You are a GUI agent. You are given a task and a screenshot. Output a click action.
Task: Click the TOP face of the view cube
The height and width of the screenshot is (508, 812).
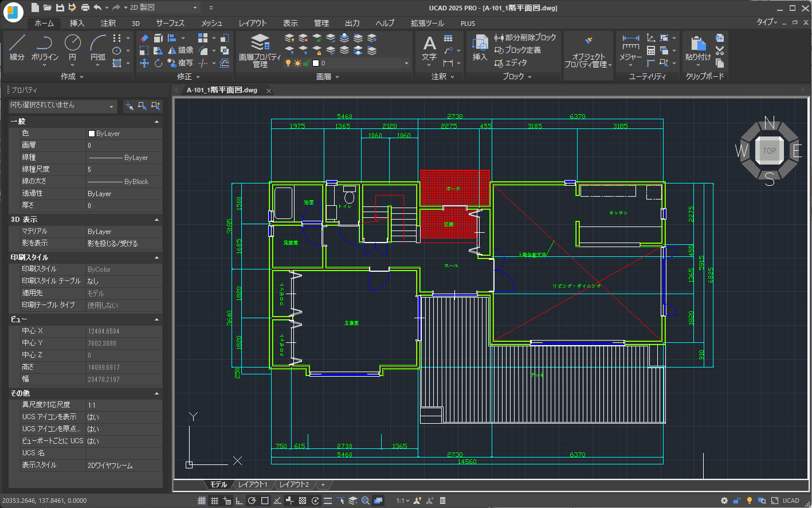point(769,151)
